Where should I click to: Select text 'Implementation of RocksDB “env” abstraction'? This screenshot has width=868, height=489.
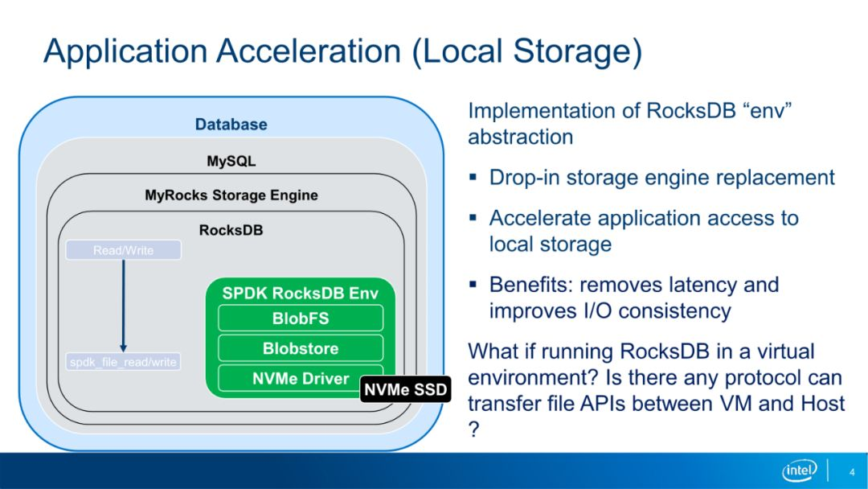pyautogui.click(x=630, y=124)
